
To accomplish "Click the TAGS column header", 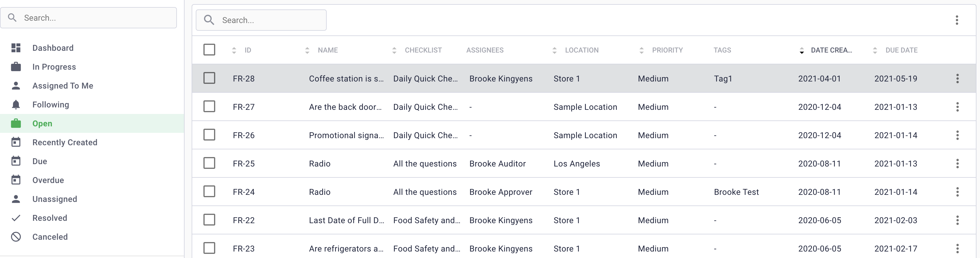I will click(722, 50).
